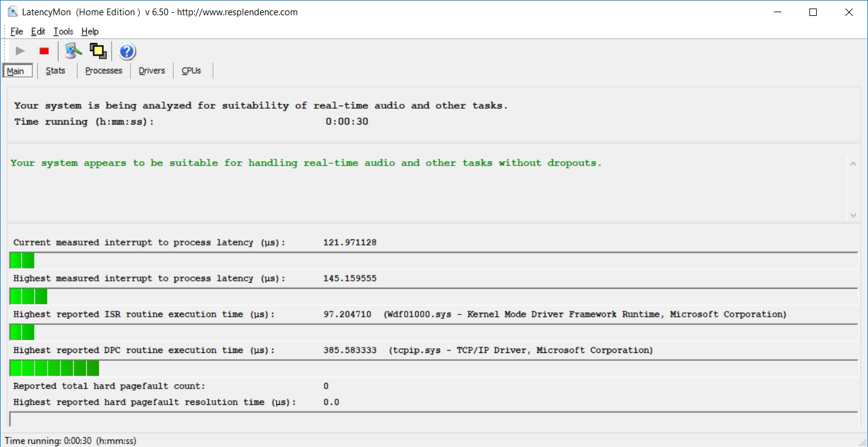Click the highest ISR routine execution time bar
This screenshot has width=868, height=447.
pyautogui.click(x=433, y=332)
